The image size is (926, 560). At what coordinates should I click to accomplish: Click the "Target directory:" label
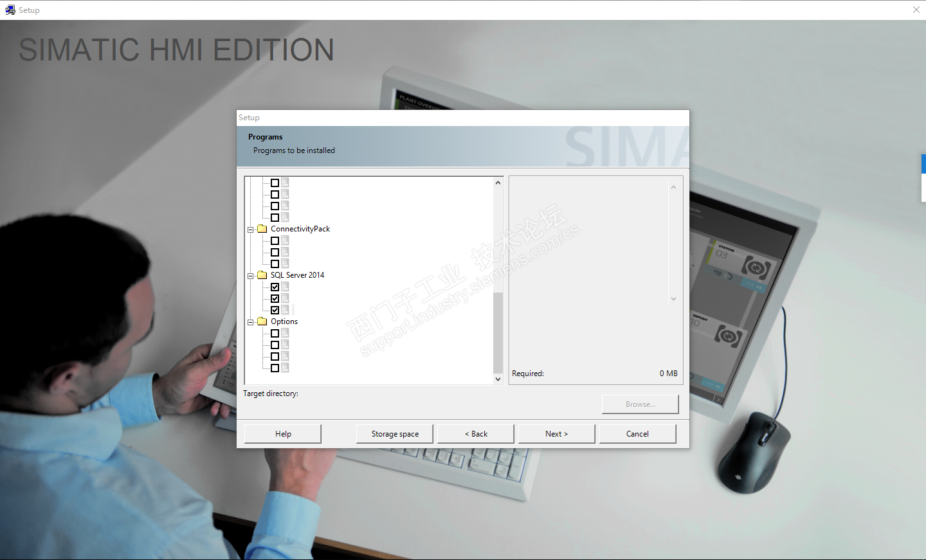tap(271, 393)
